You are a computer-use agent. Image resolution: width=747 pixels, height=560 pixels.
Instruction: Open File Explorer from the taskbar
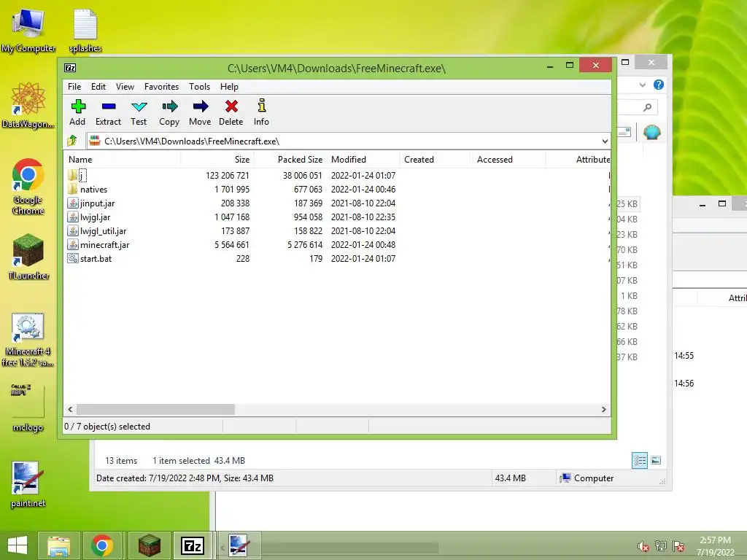(58, 545)
